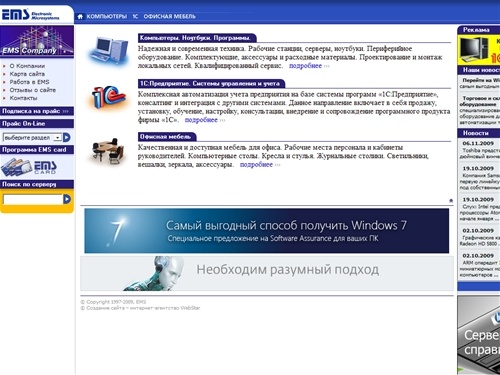Expand the выберите раздел dropdown
The width and height of the screenshot is (500, 375).
32,137
